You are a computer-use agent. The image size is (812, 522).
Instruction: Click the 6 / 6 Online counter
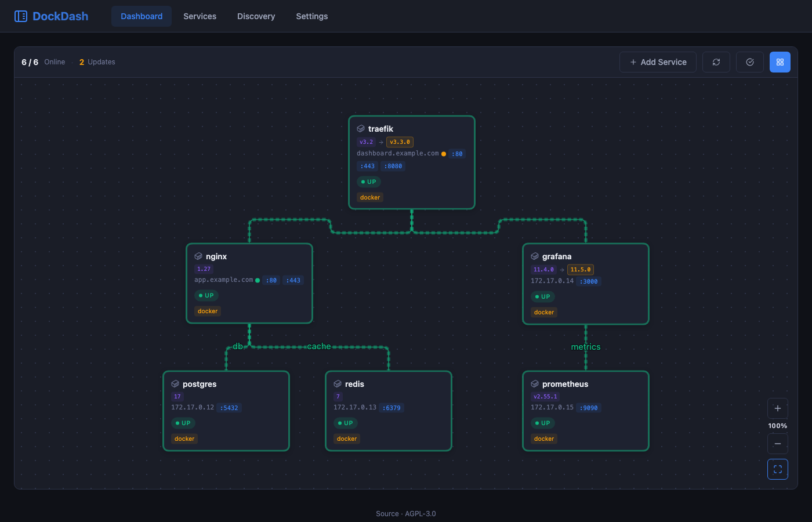pyautogui.click(x=43, y=62)
